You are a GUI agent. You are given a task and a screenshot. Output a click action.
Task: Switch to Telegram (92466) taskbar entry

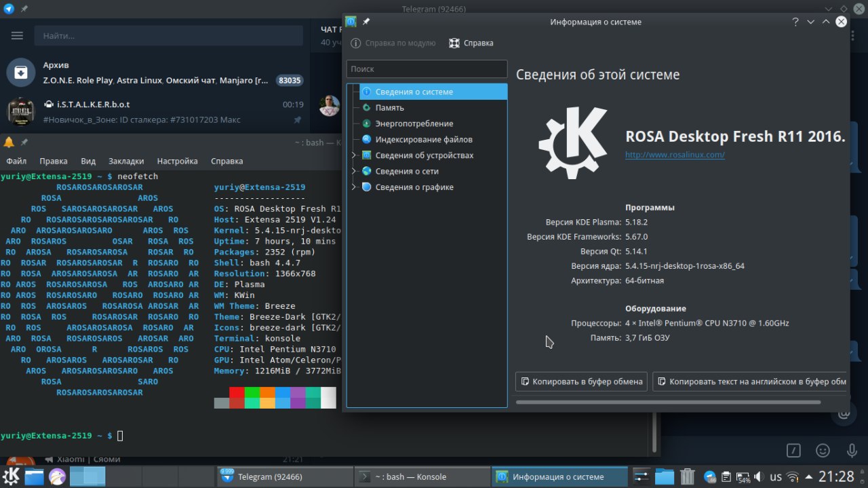[x=285, y=476]
